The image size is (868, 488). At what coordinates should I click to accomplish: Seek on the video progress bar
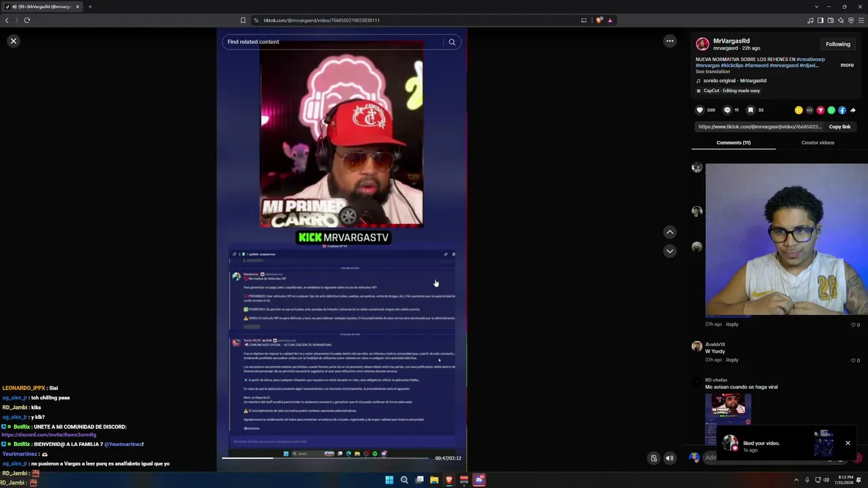click(325, 458)
